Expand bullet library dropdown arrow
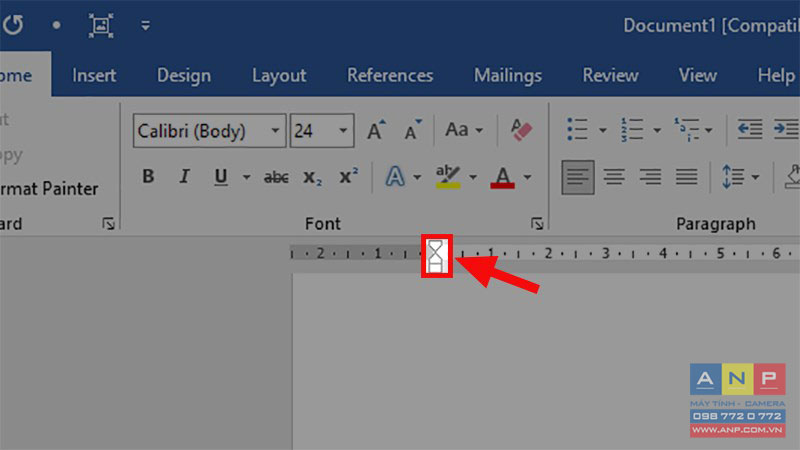The width and height of the screenshot is (800, 450). (603, 131)
